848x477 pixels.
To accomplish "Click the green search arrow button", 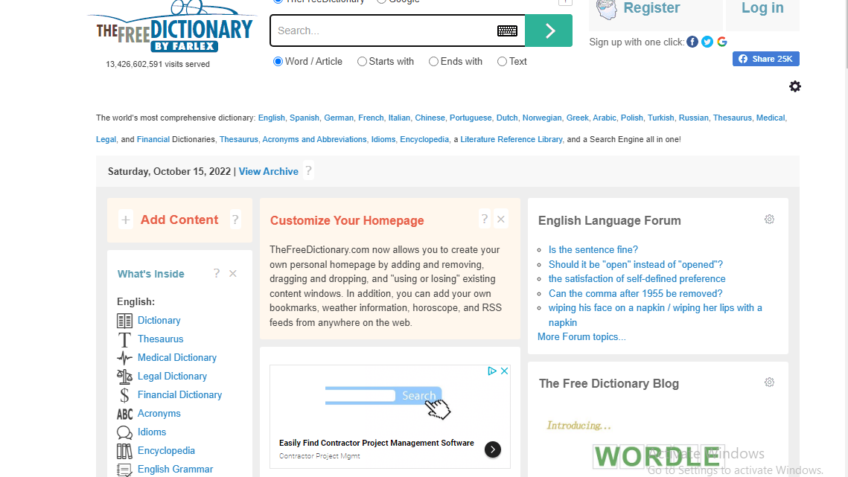I will pos(548,31).
